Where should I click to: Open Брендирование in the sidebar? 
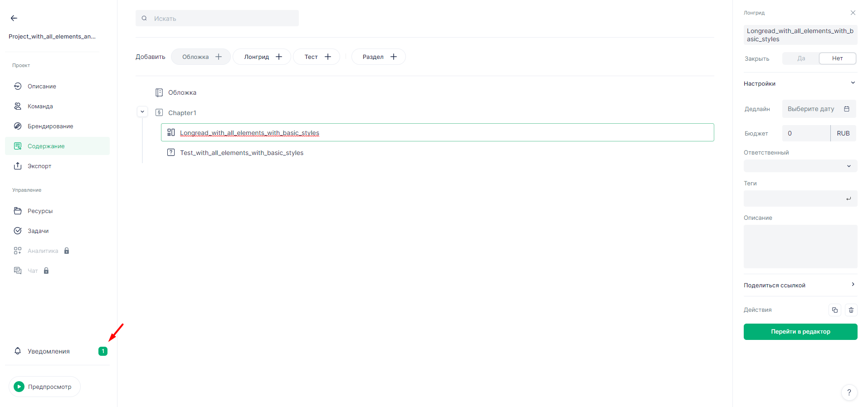click(50, 126)
